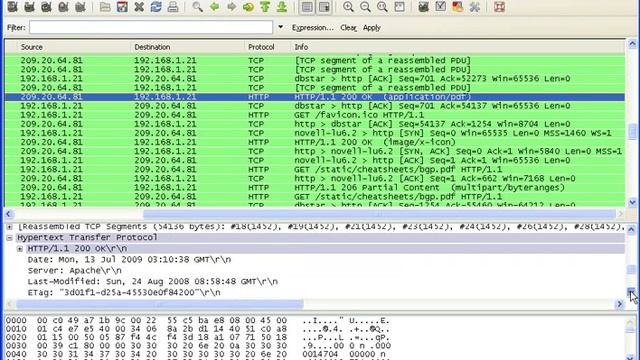Click in the display Filter input field

151,27
